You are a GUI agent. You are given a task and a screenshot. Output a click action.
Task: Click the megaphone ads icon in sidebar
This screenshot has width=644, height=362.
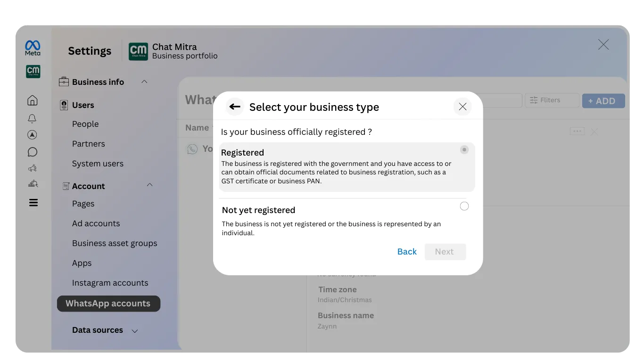[33, 168]
